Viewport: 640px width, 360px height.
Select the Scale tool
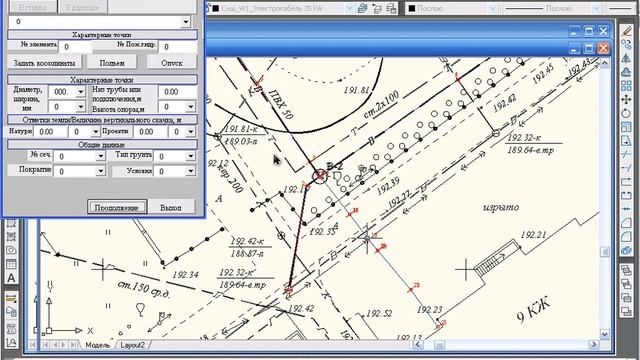pyautogui.click(x=626, y=127)
